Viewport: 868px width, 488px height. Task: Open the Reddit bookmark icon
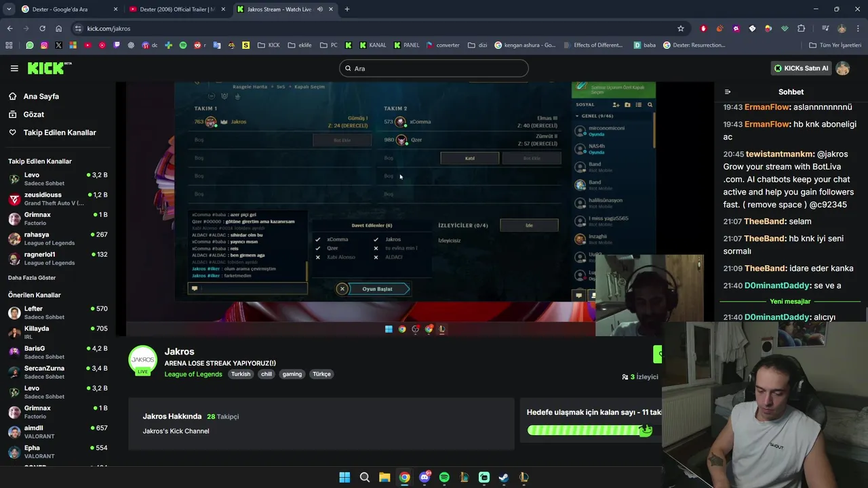tap(198, 45)
